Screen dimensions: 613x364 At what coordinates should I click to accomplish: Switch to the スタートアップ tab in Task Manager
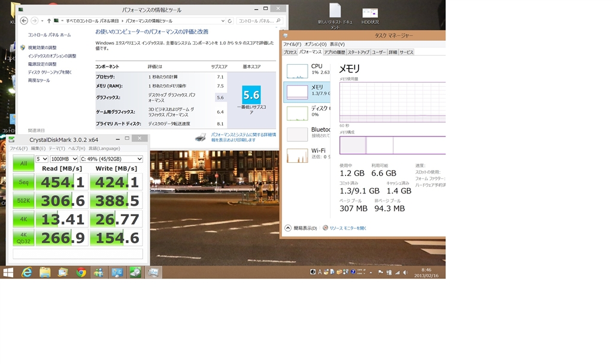pos(359,52)
